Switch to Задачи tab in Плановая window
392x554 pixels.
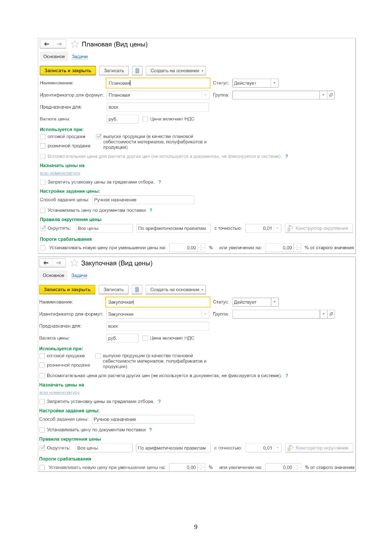coord(80,57)
